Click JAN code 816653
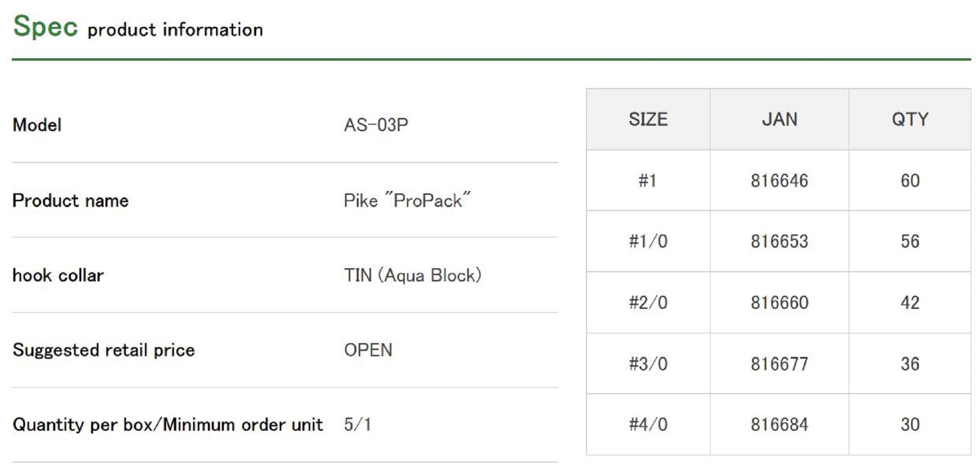The width and height of the screenshot is (980, 468). pos(779,242)
